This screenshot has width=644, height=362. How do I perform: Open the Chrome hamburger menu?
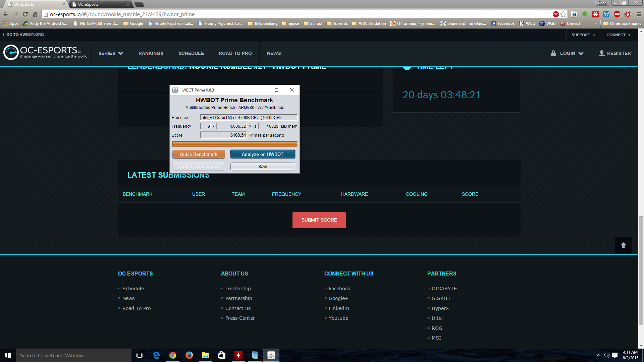(639, 14)
